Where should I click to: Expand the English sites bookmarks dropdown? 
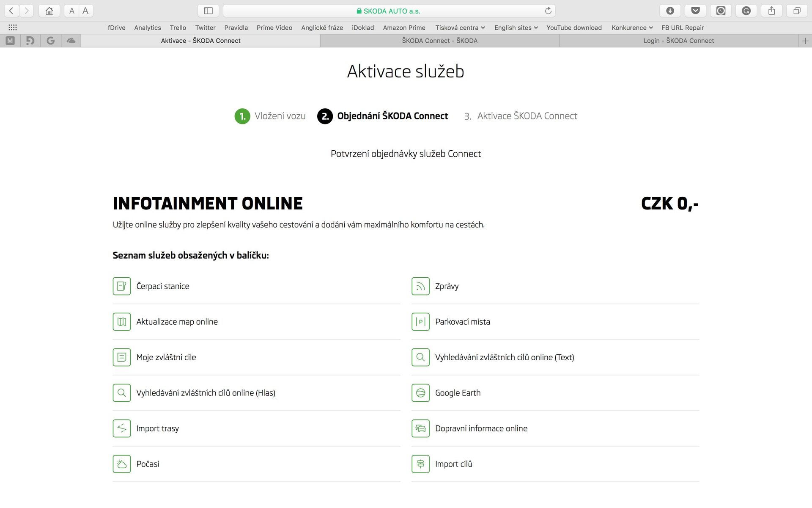pyautogui.click(x=516, y=28)
